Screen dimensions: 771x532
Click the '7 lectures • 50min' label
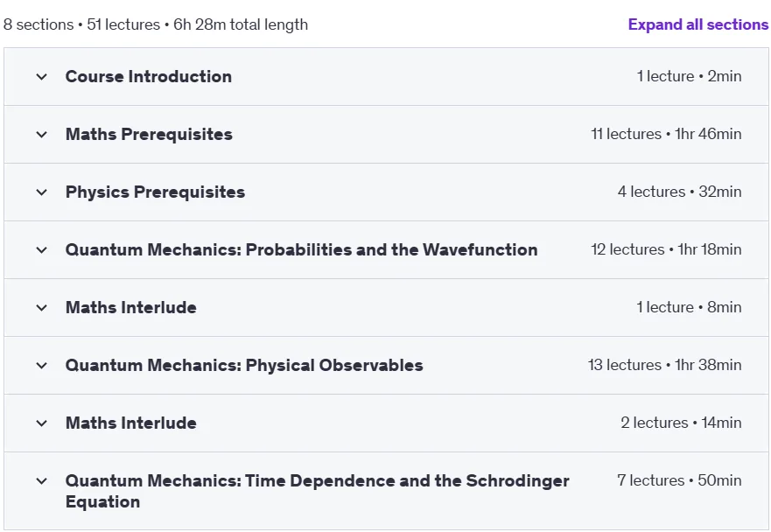(x=679, y=480)
